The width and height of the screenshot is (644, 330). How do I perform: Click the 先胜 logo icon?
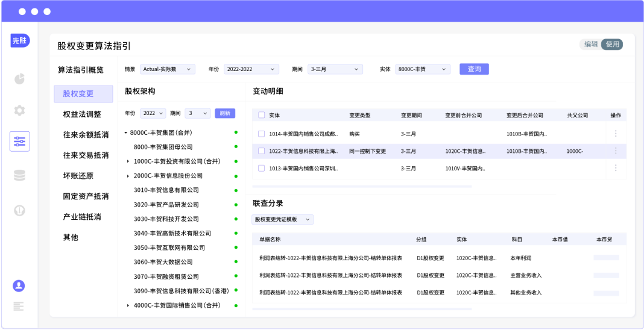(19, 41)
